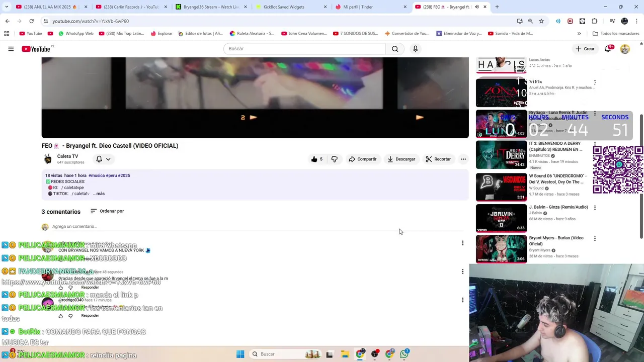The width and height of the screenshot is (644, 362).
Task: Dislike the FEO video with thumbs down
Action: (x=334, y=159)
